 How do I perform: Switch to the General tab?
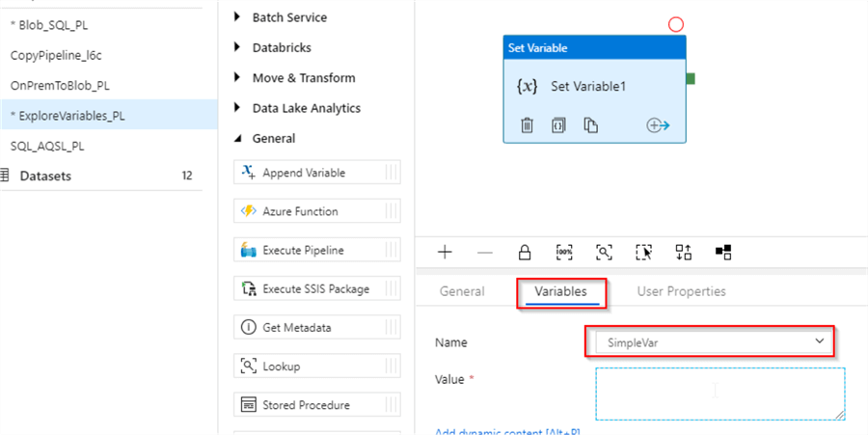(x=462, y=291)
